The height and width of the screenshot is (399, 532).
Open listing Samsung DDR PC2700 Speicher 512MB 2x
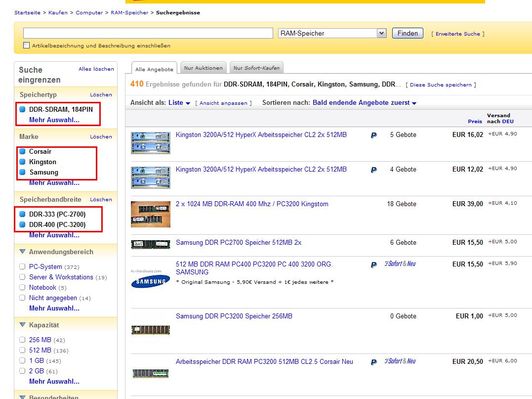pos(239,243)
